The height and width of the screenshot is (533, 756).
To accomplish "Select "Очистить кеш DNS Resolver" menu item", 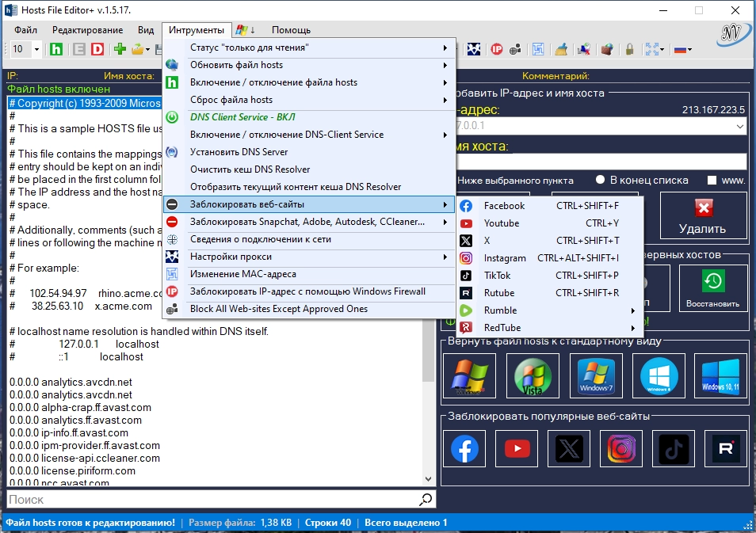I will tap(250, 169).
